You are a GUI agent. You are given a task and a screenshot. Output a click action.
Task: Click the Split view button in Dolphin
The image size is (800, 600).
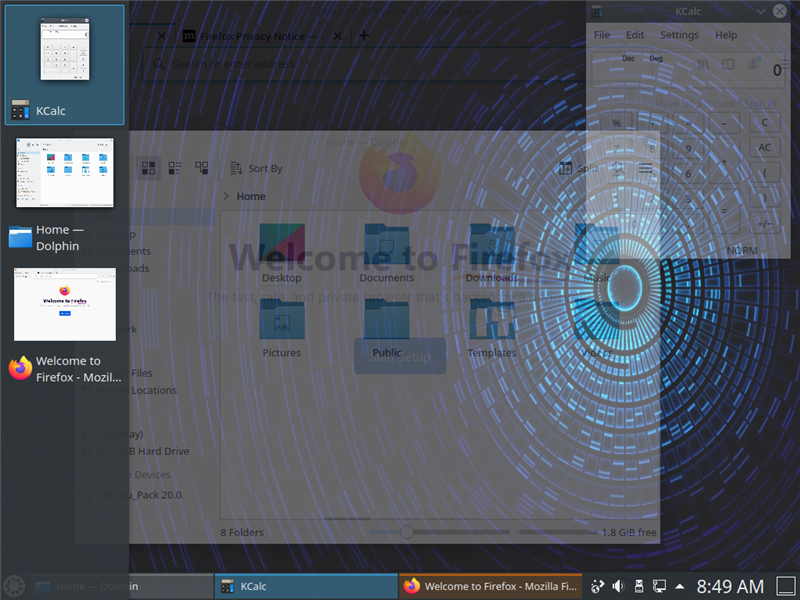(579, 168)
